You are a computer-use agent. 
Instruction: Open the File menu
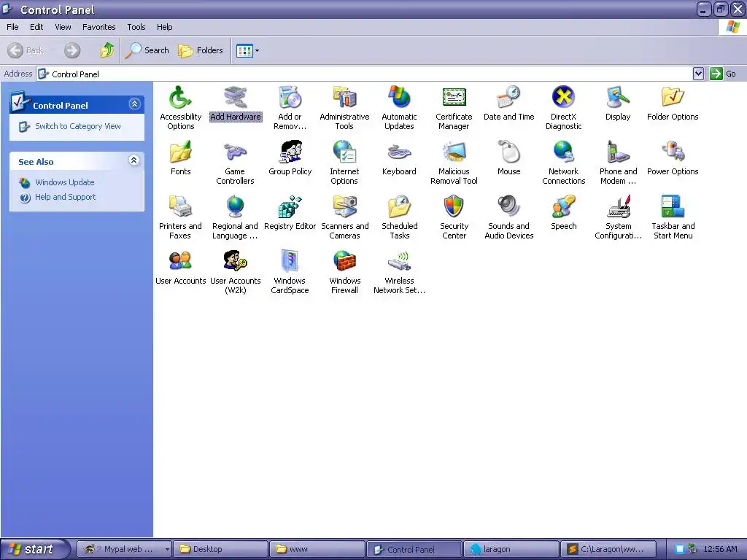(x=13, y=27)
